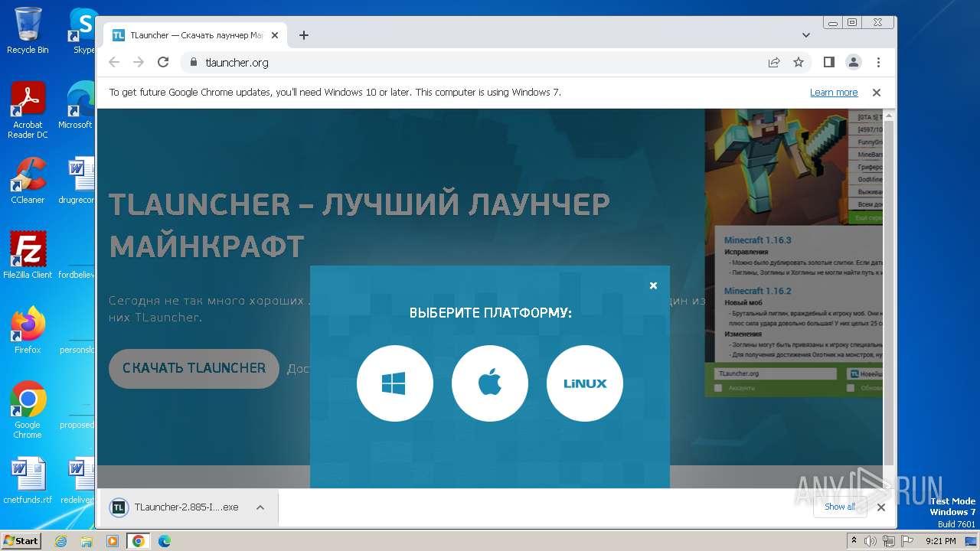Launch FileZilla Client desktop shortcut
Screen dimensions: 980x551
pos(28,256)
